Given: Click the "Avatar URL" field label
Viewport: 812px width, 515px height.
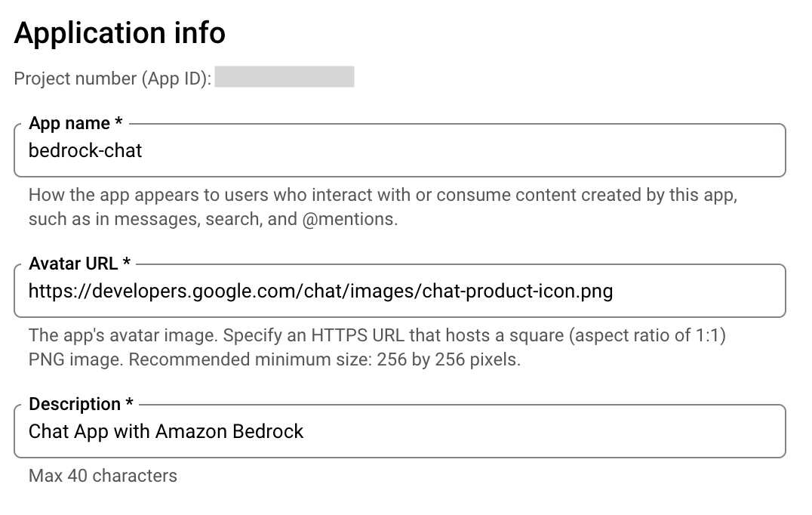Looking at the screenshot, I should pyautogui.click(x=73, y=264).
